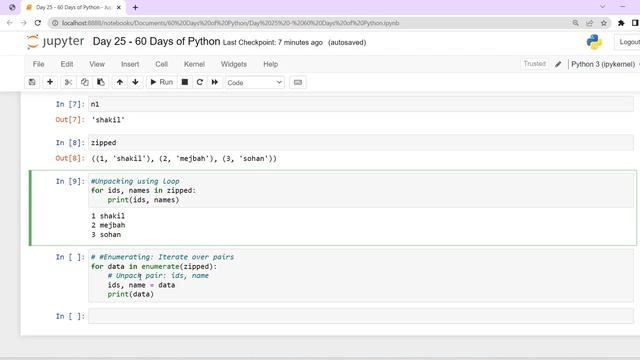This screenshot has width=640, height=360.
Task: Open the Edit menu
Action: [67, 64]
